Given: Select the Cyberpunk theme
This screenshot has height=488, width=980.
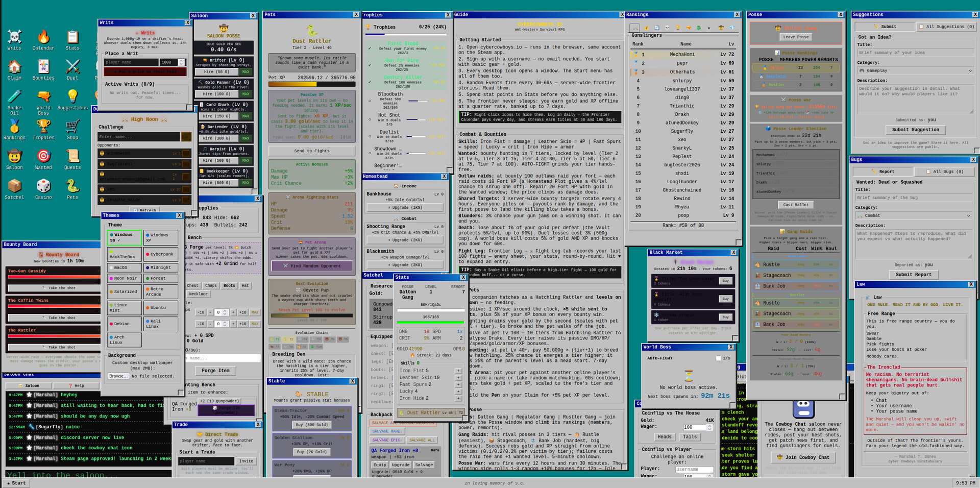Looking at the screenshot, I should pos(161,254).
